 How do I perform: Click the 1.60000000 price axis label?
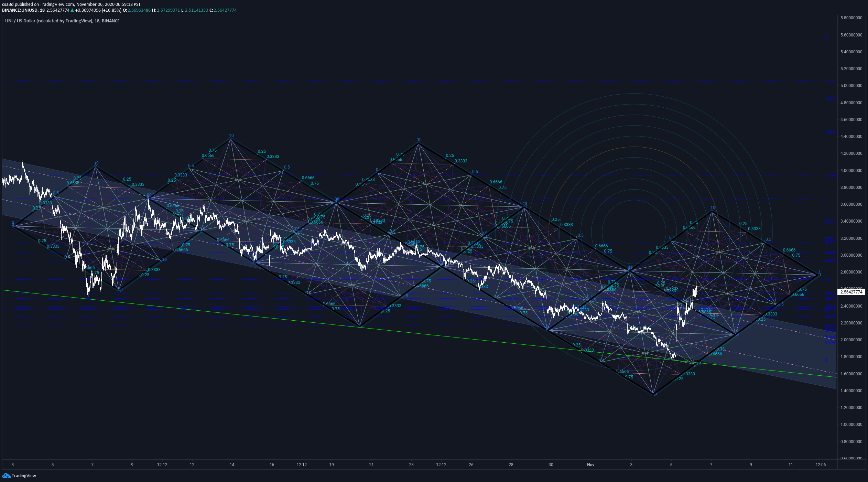point(851,374)
